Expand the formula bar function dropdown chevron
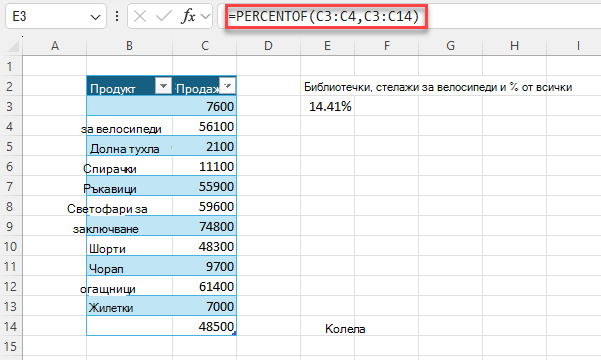The image size is (601, 360). point(205,16)
